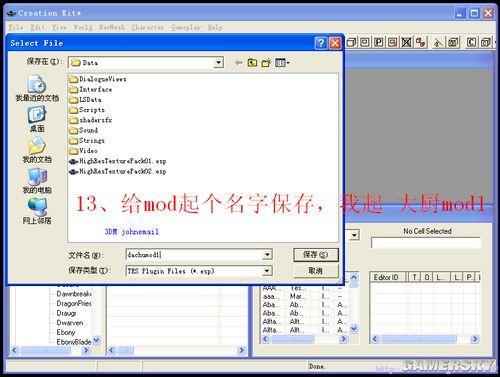
Task: Click into the file name text field
Action: pos(194,255)
